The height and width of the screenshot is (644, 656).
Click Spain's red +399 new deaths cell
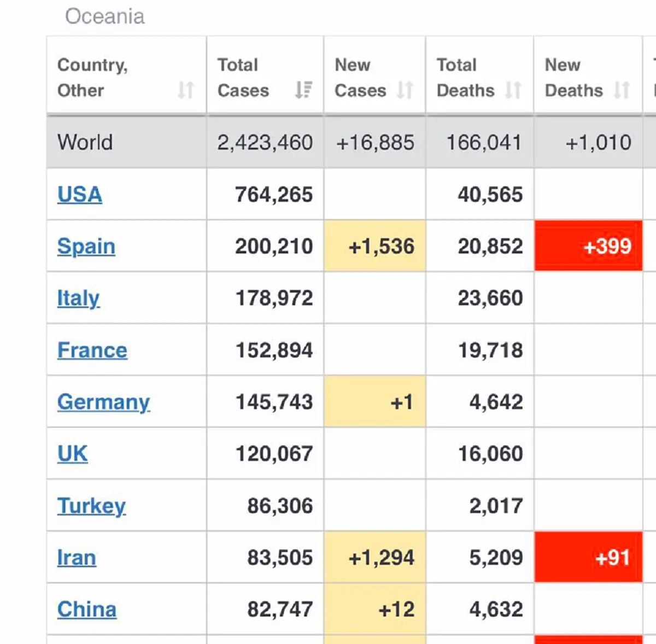(588, 246)
